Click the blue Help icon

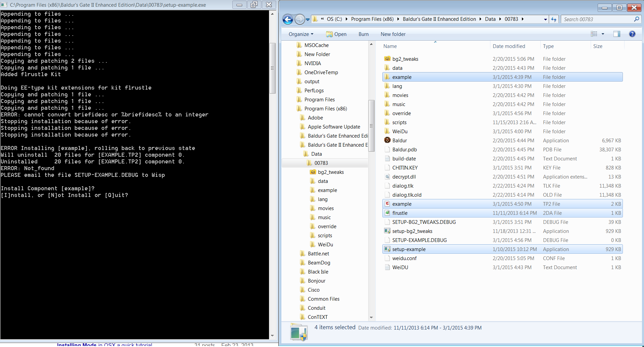point(632,34)
